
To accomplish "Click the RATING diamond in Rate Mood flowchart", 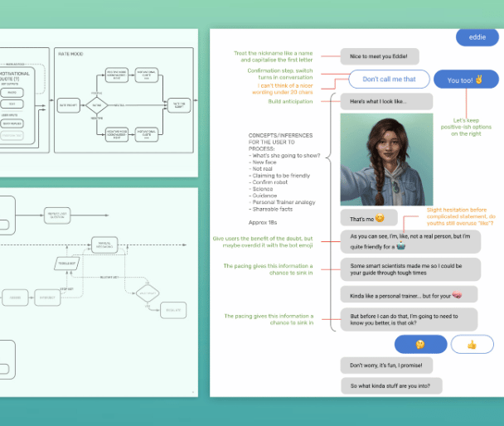I will click(98, 105).
